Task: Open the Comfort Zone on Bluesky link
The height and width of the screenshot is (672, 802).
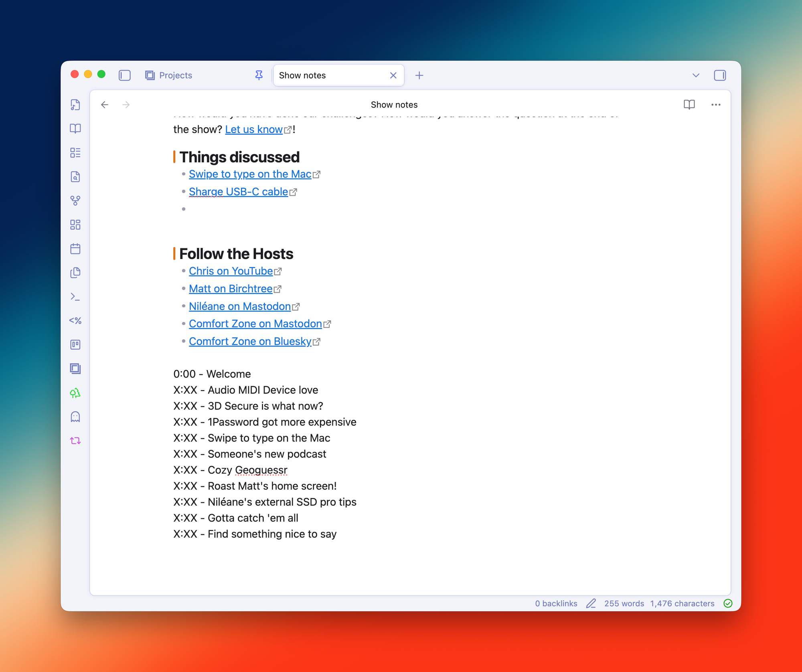Action: click(x=250, y=342)
